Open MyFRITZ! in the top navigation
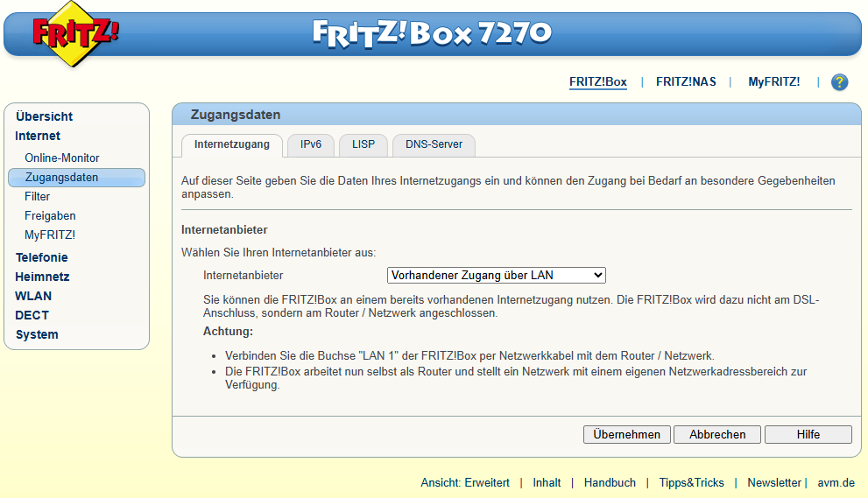868x498 pixels. pyautogui.click(x=773, y=82)
